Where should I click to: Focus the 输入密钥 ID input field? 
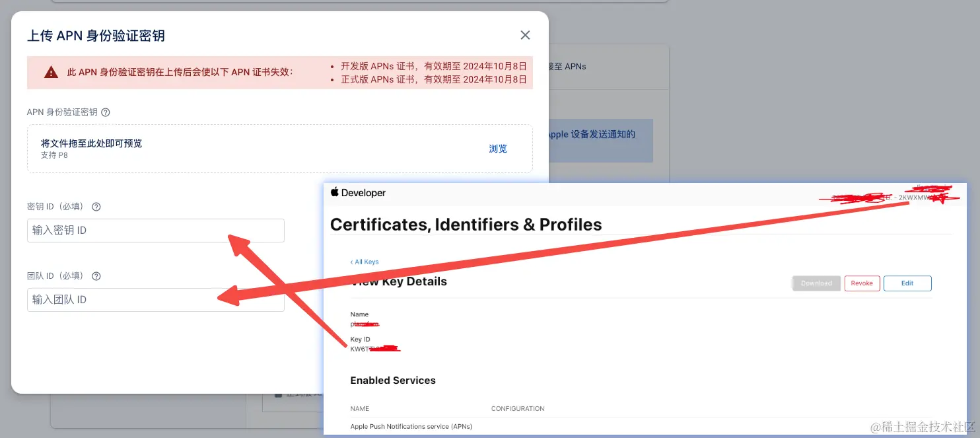click(156, 231)
